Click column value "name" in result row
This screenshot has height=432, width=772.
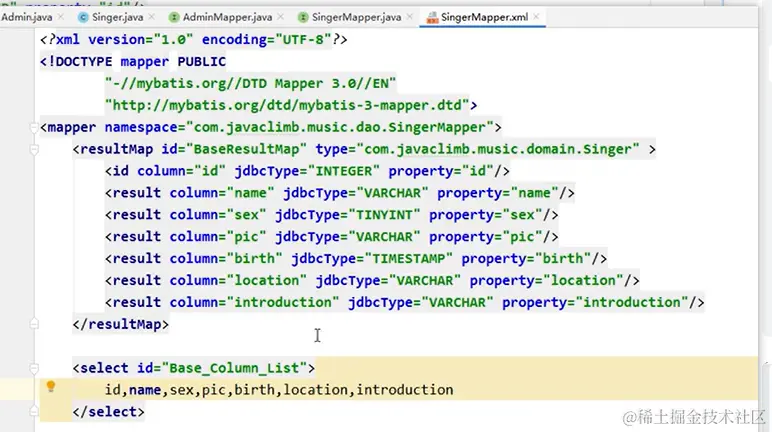(x=250, y=193)
